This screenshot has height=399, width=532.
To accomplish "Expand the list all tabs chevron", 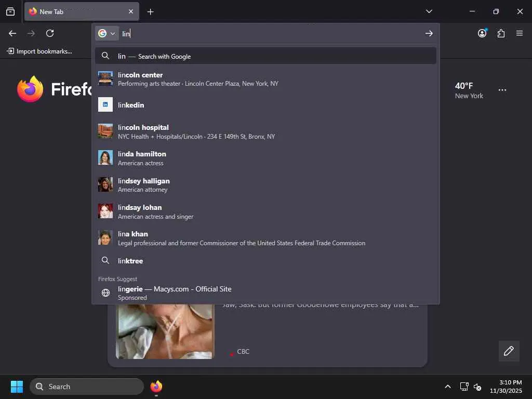I will [x=429, y=11].
